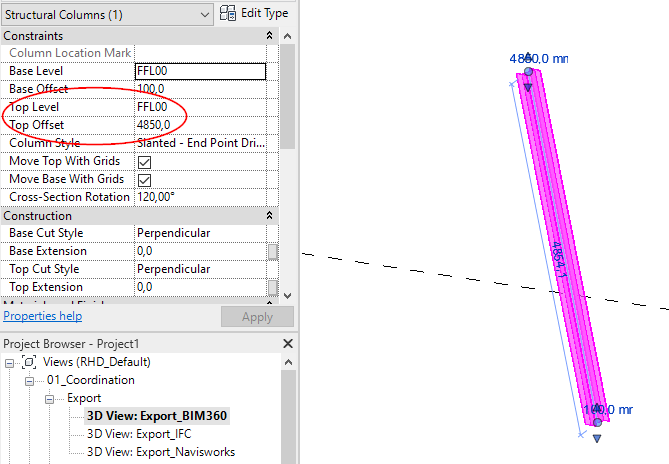Collapse the 01_Coordination tree node
The height and width of the screenshot is (464, 669).
[x=29, y=381]
